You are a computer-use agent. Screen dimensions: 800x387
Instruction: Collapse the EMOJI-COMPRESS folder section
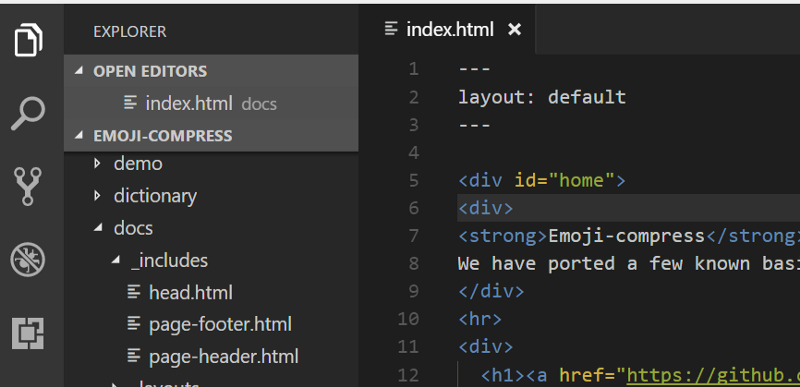(x=78, y=136)
